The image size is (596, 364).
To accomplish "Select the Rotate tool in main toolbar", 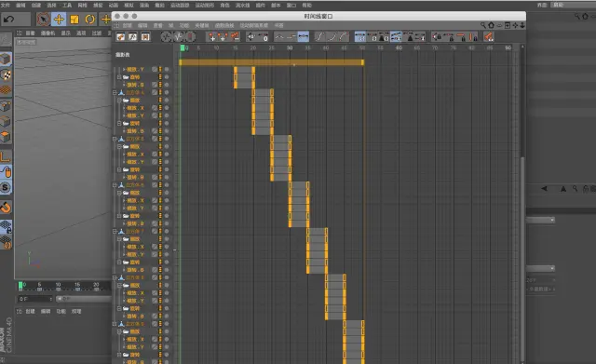I will coord(89,19).
